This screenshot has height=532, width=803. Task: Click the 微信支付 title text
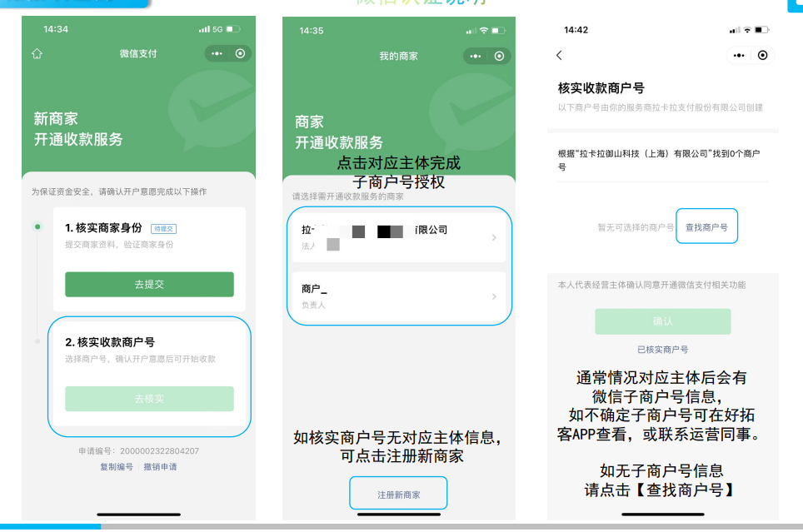pyautogui.click(x=138, y=54)
